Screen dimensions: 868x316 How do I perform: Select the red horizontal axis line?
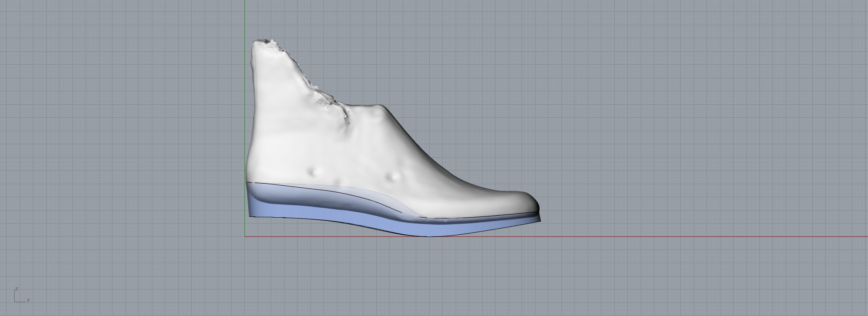coord(671,237)
